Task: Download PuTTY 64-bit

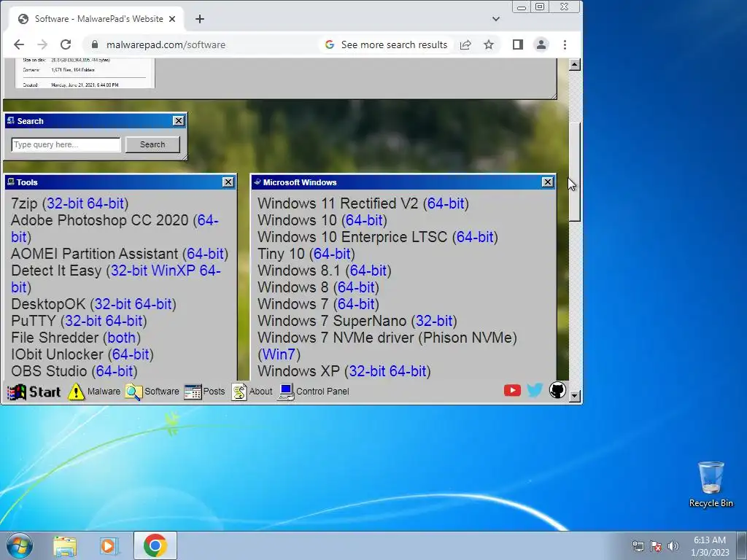Action: coord(124,321)
